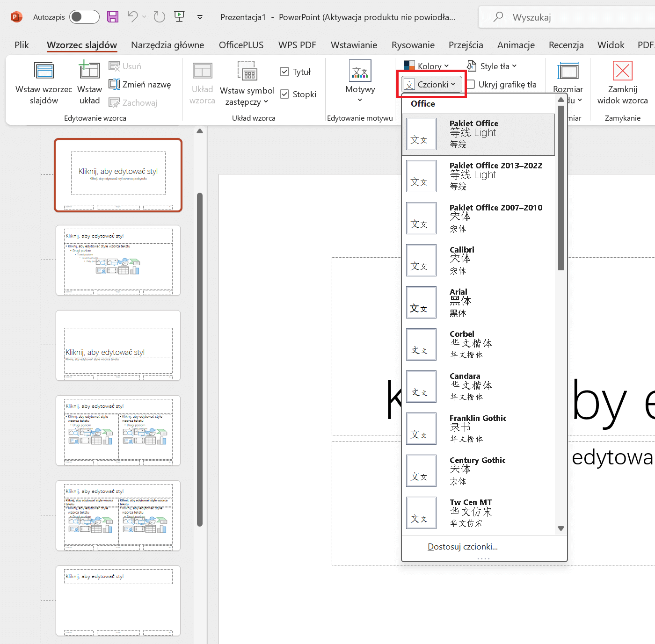
Task: Click Zmień nazwę rename icon
Action: (115, 85)
